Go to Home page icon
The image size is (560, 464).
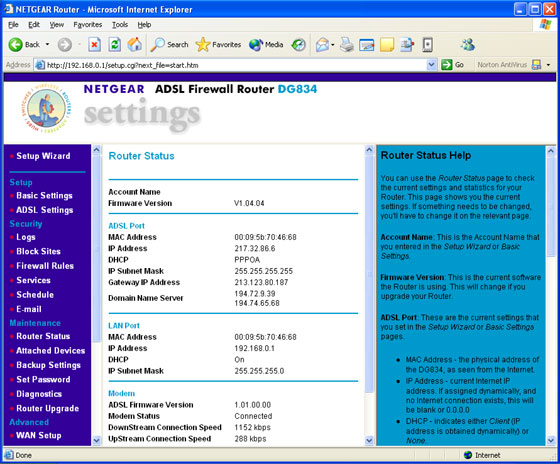[x=135, y=45]
